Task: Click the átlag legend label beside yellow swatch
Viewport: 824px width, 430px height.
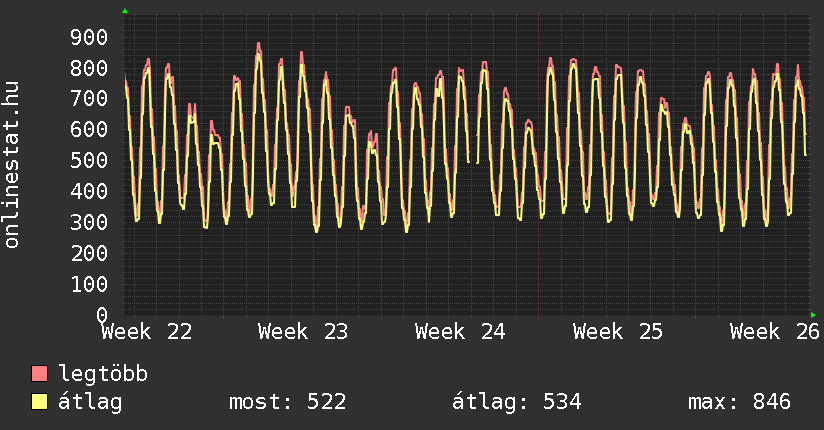Action: (x=90, y=402)
